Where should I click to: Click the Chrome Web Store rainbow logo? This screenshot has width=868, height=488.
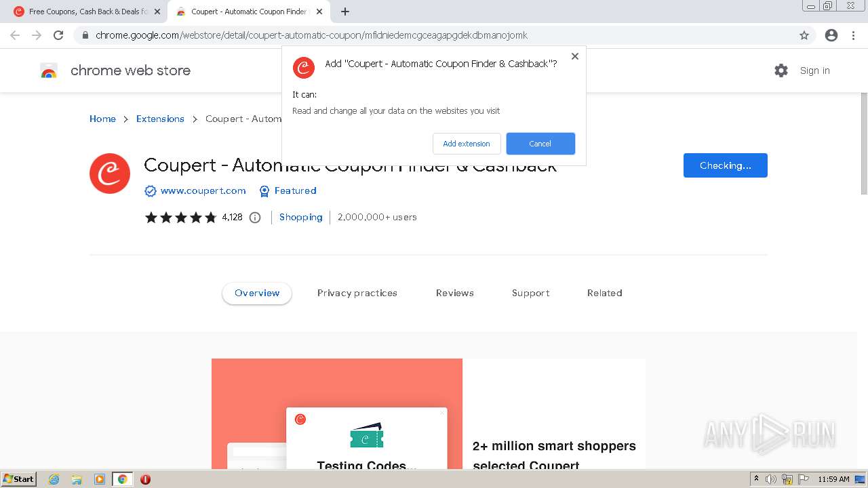tap(49, 70)
